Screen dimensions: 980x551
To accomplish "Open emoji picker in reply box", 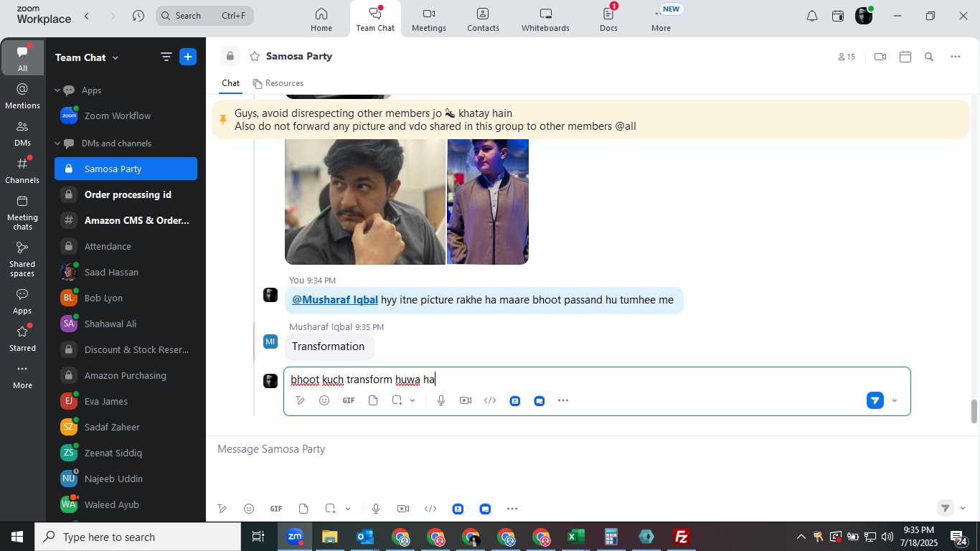I will (324, 400).
